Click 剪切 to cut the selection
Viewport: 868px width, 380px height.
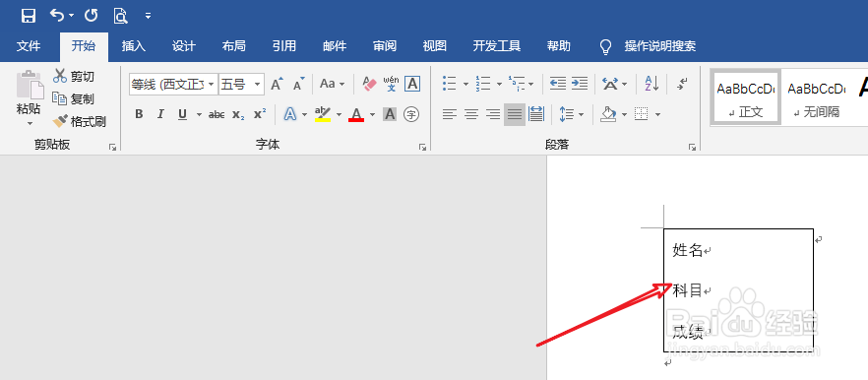(x=74, y=77)
